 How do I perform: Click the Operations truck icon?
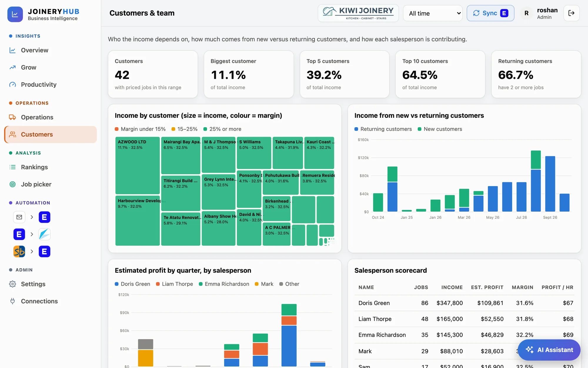click(12, 117)
